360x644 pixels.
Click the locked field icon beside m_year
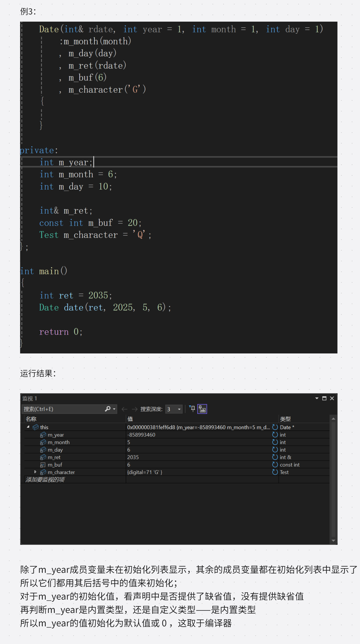[43, 435]
